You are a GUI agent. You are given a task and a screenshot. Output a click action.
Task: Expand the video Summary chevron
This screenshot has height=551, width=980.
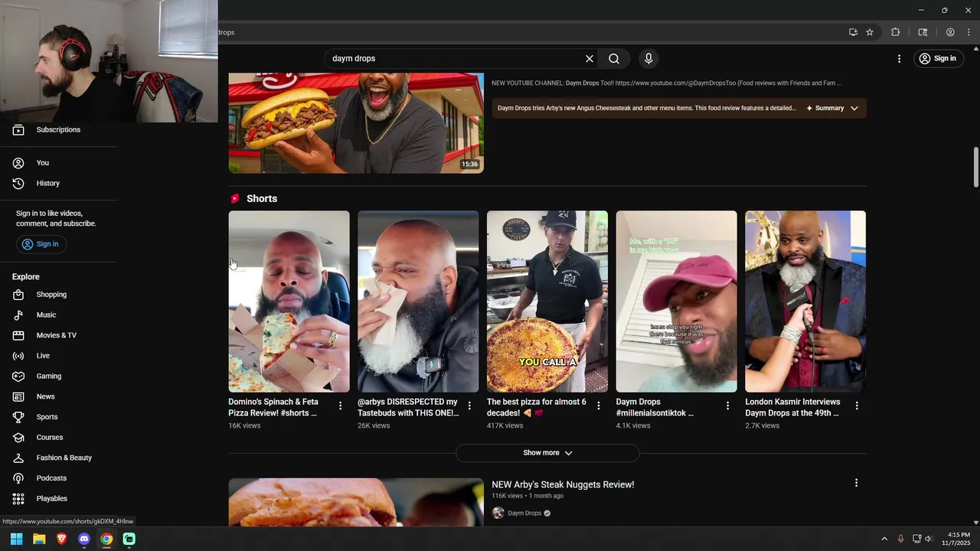854,109
